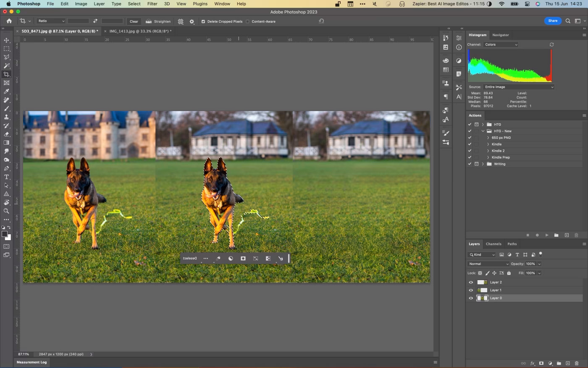588x368 pixels.
Task: Open the Filter menu
Action: 152,4
